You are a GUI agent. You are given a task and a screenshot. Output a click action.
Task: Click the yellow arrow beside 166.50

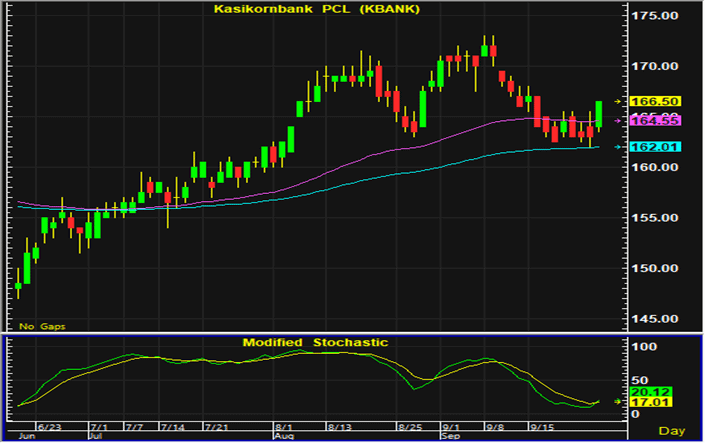point(619,102)
